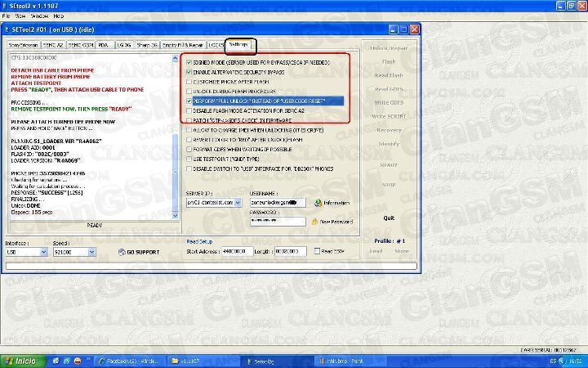Click the Write GDFS button
This screenshot has height=368, width=588.
389,102
